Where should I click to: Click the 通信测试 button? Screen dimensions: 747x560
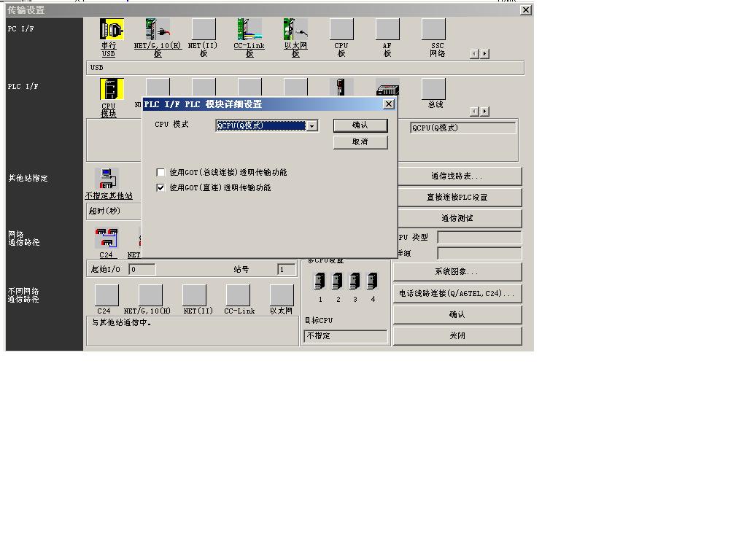457,219
